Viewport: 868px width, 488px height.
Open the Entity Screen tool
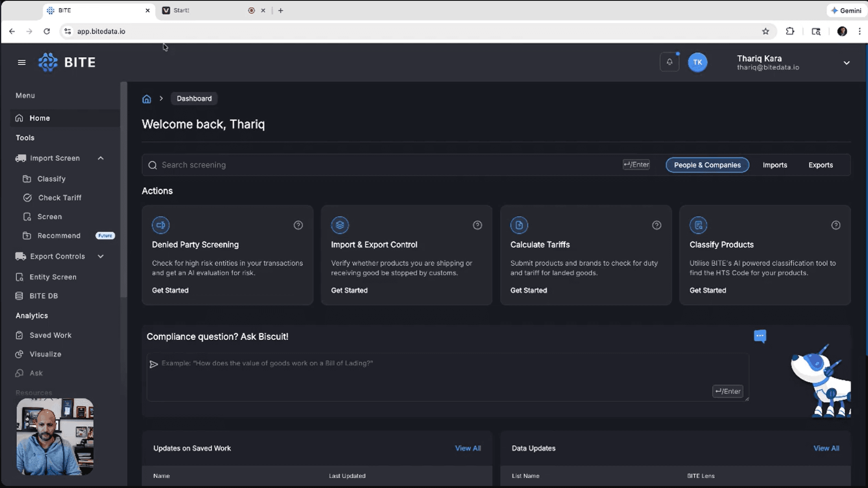point(52,277)
